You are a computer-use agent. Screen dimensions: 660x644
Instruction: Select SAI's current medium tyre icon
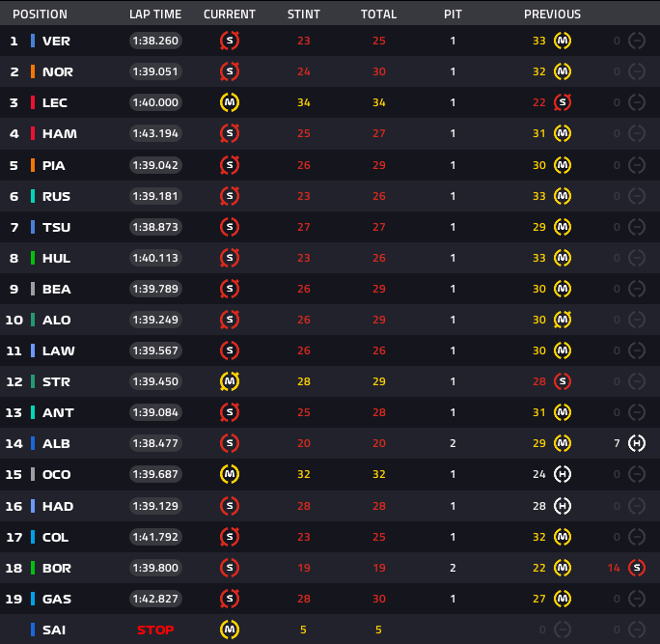230,630
